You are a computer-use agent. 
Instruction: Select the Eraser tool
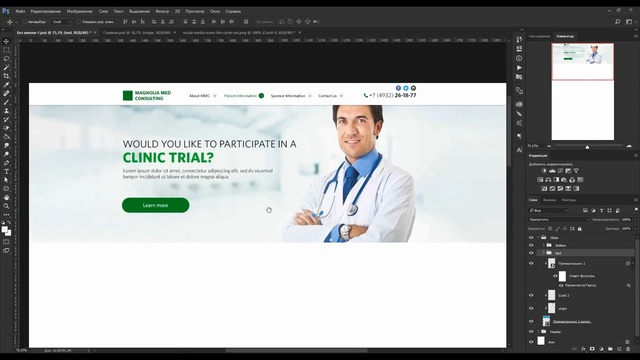(6, 128)
